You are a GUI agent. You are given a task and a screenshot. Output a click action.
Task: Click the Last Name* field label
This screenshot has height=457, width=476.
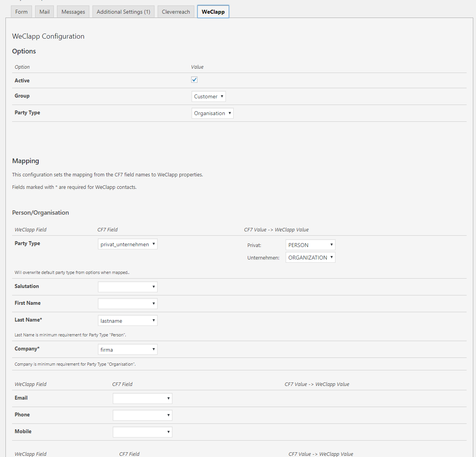point(28,320)
